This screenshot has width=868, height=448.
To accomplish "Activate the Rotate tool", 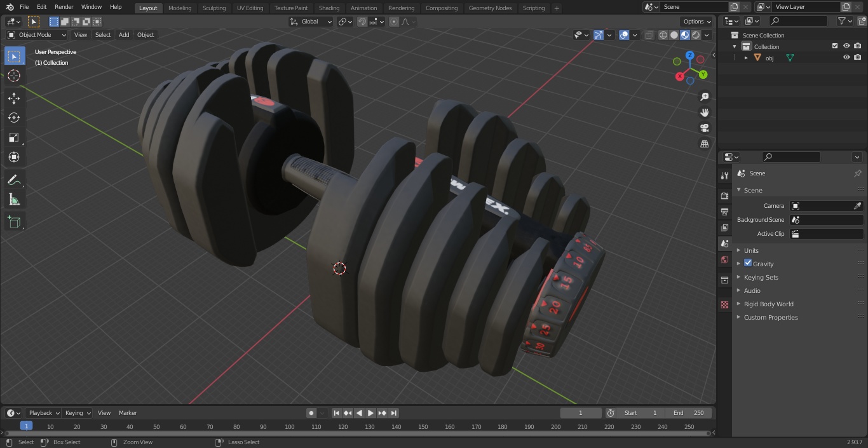I will tap(14, 118).
